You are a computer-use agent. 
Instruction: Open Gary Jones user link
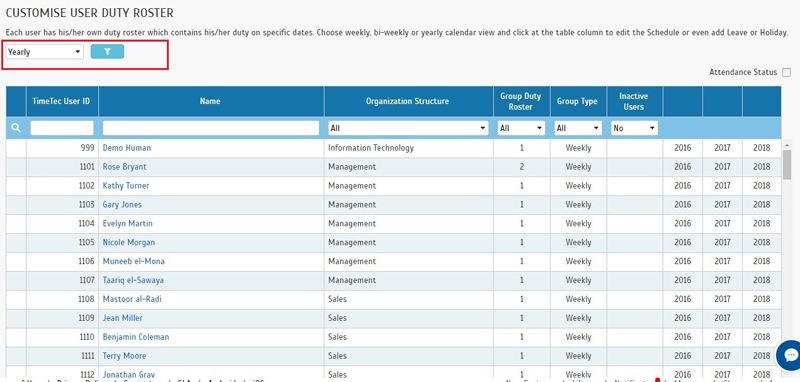[122, 205]
